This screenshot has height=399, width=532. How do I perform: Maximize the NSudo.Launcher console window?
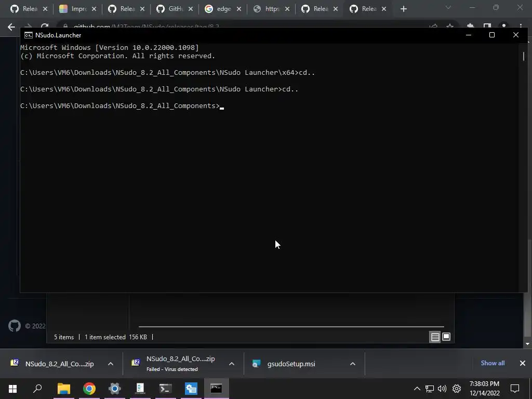[492, 35]
